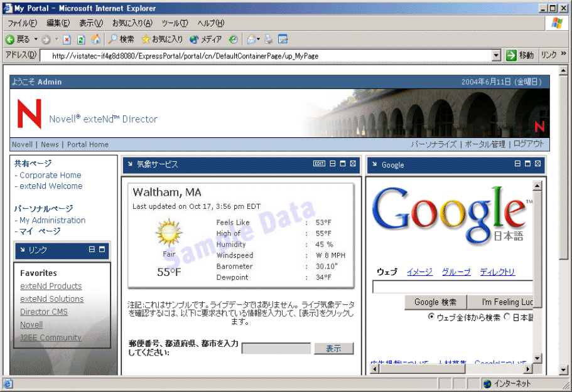Click the 移動 Go button
This screenshot has height=392, width=572.
(x=520, y=55)
